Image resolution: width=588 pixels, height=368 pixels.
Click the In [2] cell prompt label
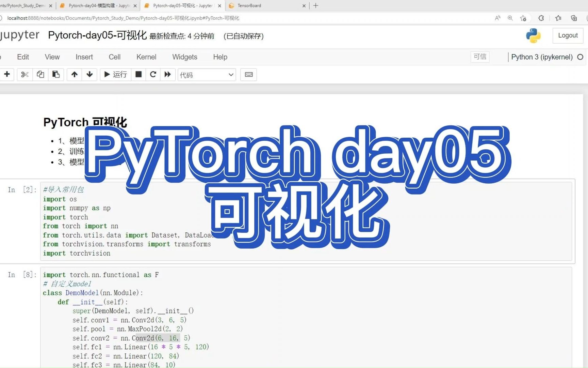click(x=22, y=190)
